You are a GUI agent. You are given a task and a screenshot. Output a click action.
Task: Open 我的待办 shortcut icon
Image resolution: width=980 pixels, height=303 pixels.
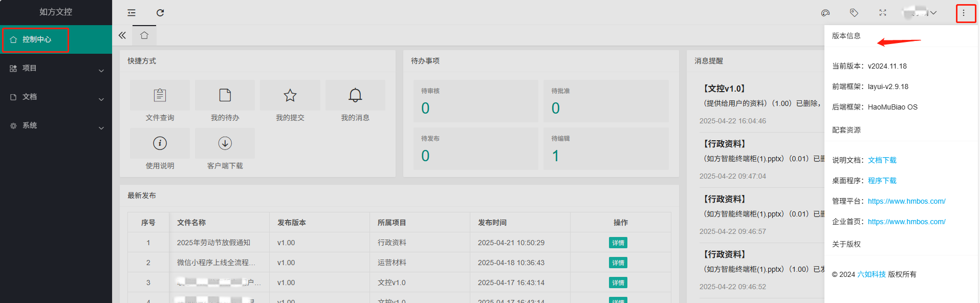click(225, 95)
